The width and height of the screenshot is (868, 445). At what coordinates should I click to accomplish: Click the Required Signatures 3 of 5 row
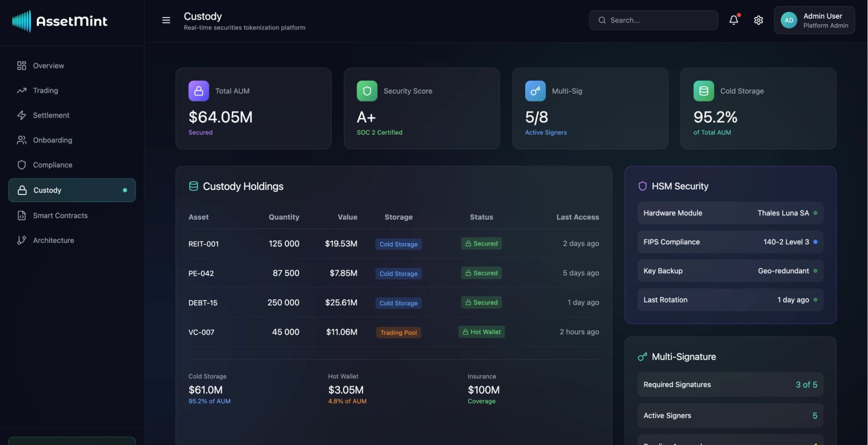pyautogui.click(x=730, y=384)
